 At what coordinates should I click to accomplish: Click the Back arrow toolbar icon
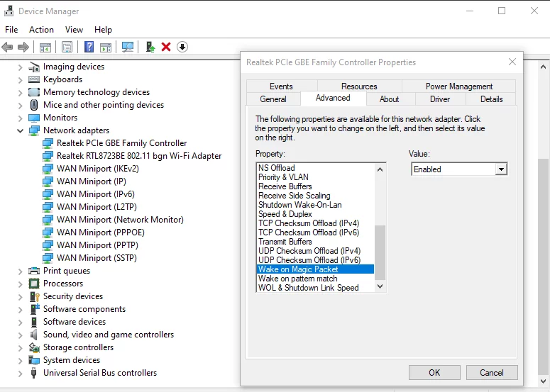(x=7, y=47)
